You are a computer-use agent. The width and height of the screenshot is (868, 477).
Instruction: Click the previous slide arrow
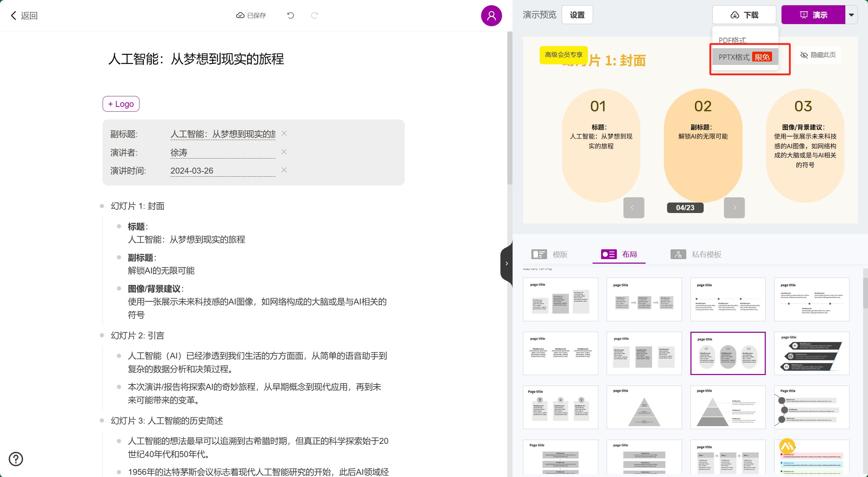(x=633, y=207)
